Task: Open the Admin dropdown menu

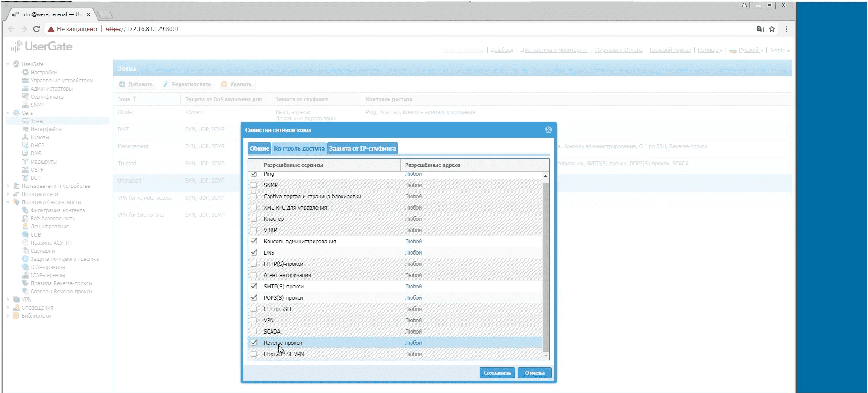Action: (x=780, y=50)
